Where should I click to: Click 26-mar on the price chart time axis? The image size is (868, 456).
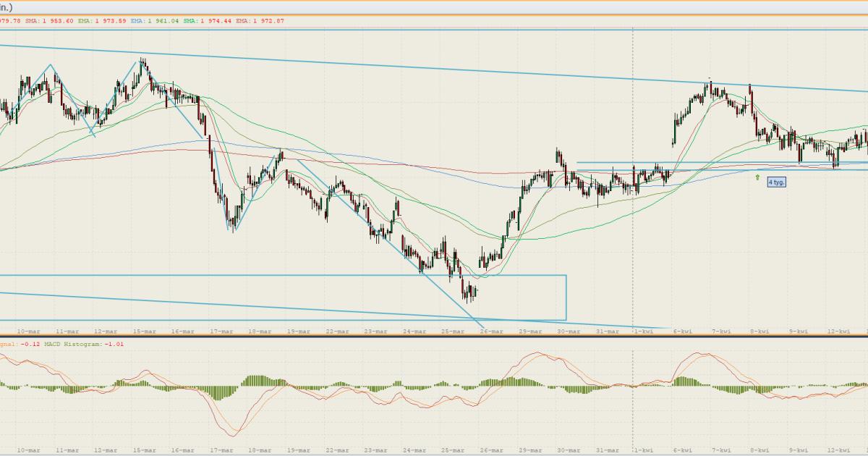491,331
